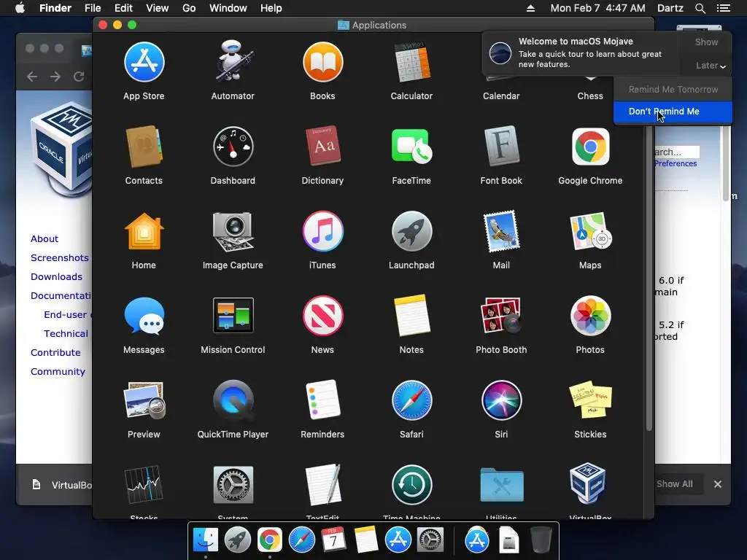Open the News app icon

pos(322,316)
